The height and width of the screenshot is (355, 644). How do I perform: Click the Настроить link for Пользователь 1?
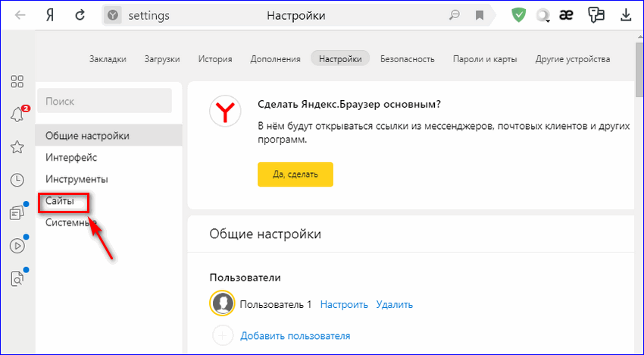click(344, 304)
